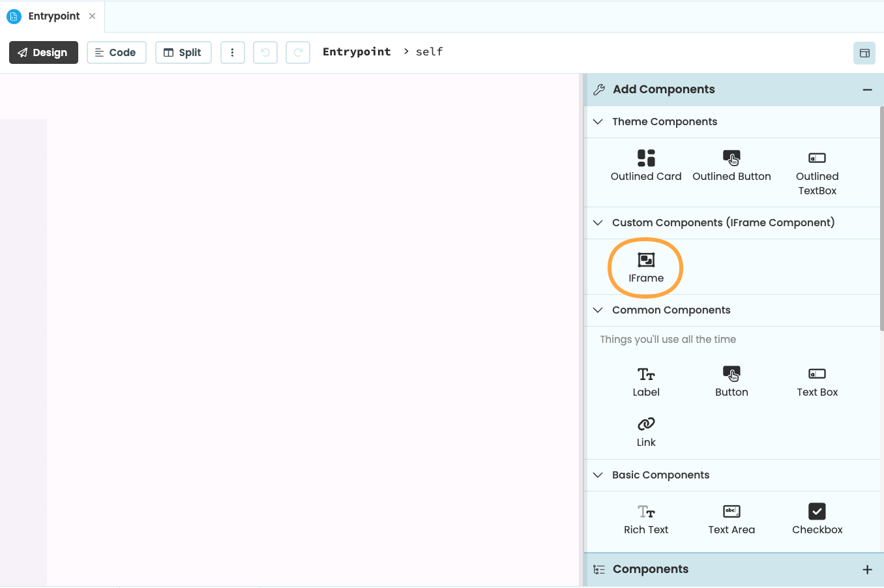Switch to the Code view
This screenshot has width=884, height=588.
[x=116, y=52]
